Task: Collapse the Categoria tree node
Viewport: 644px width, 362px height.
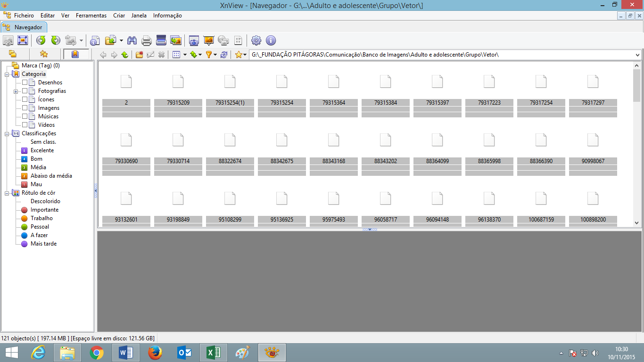Action: pos(7,74)
